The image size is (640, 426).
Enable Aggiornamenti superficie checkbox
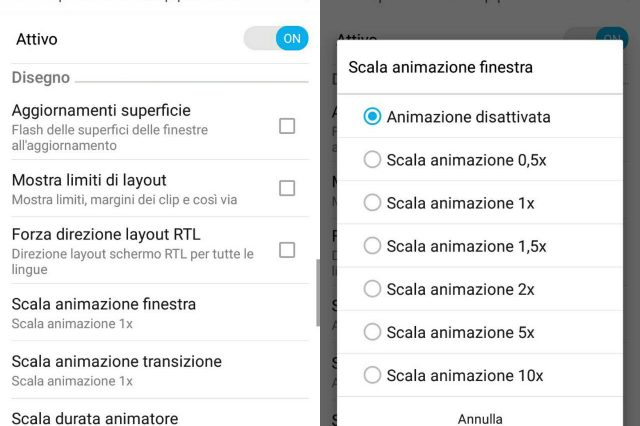[x=287, y=126]
